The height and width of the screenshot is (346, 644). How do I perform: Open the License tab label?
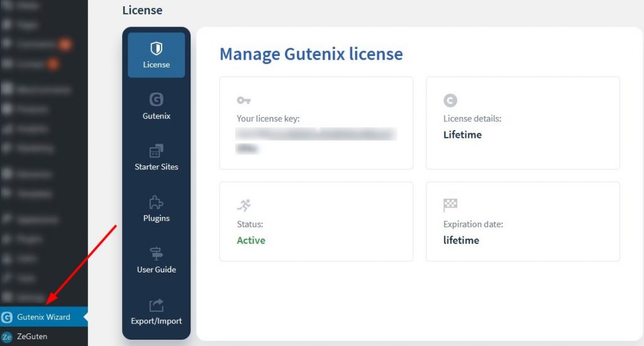(x=156, y=65)
